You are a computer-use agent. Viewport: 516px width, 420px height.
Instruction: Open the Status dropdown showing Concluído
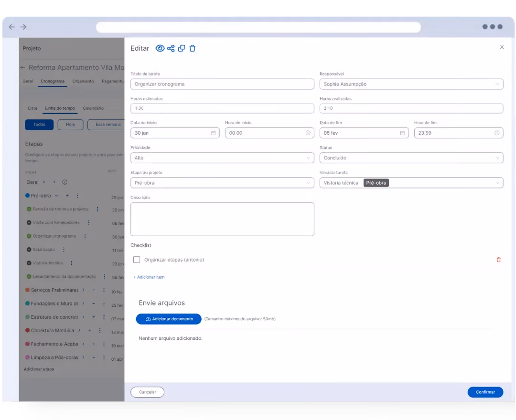pos(411,158)
